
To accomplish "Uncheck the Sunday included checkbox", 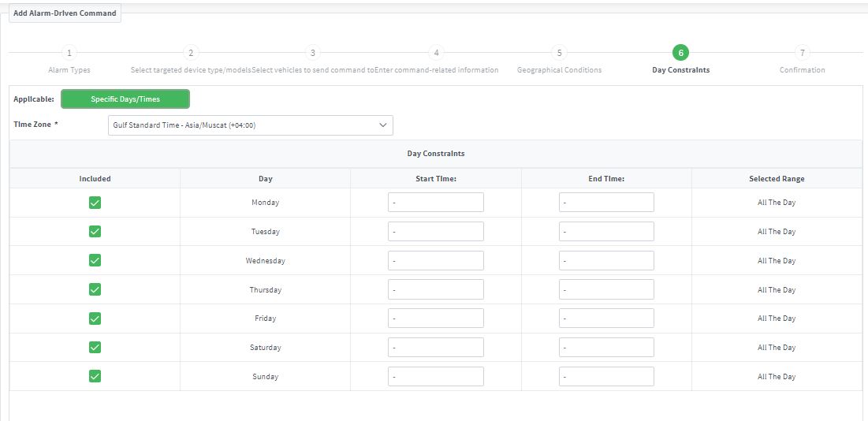I will tap(95, 376).
